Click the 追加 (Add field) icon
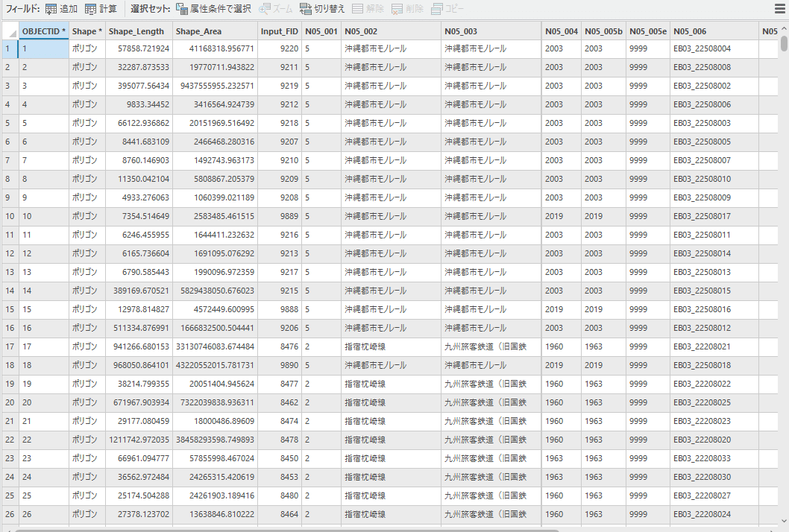The image size is (789, 532). click(x=51, y=8)
